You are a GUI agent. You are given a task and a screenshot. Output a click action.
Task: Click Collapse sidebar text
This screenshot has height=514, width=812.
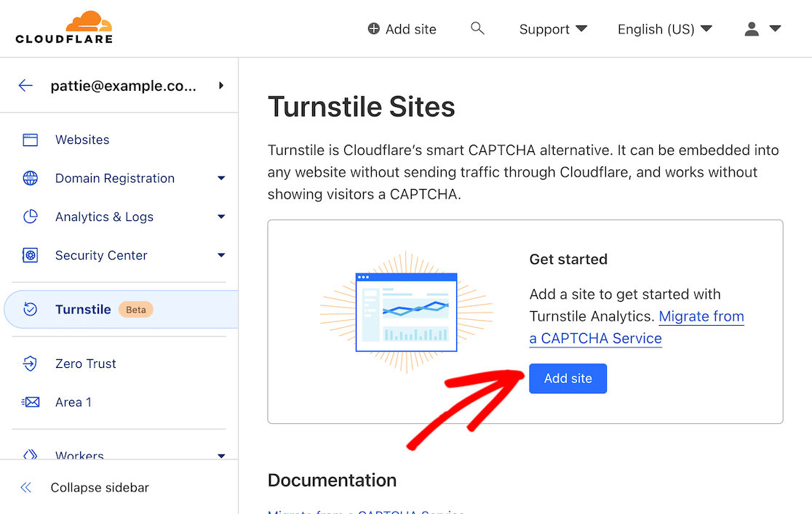tap(100, 488)
